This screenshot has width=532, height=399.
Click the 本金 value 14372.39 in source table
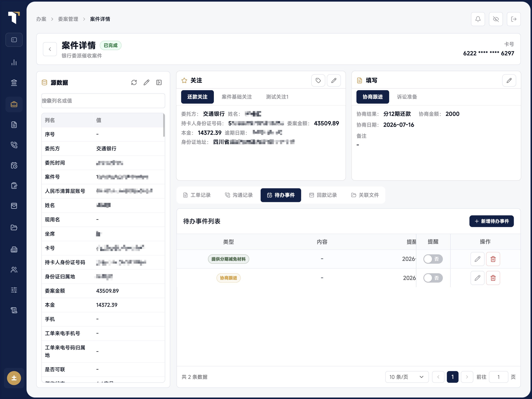click(107, 305)
